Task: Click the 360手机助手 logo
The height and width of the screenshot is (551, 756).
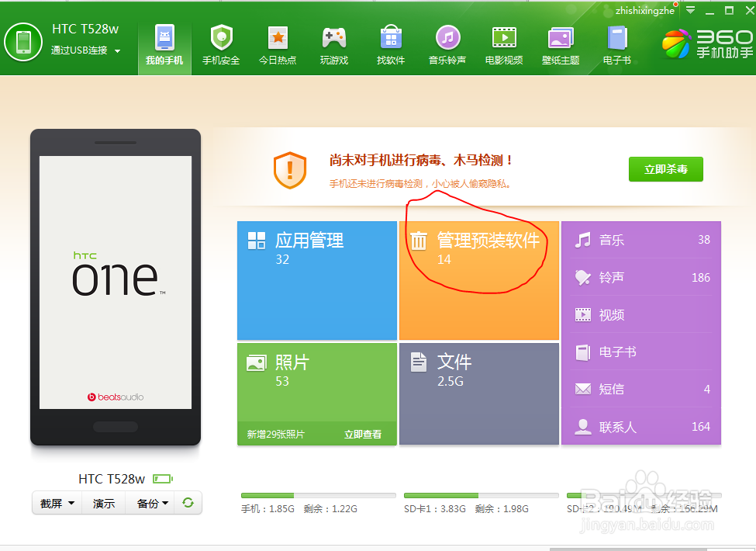Action: coord(707,44)
